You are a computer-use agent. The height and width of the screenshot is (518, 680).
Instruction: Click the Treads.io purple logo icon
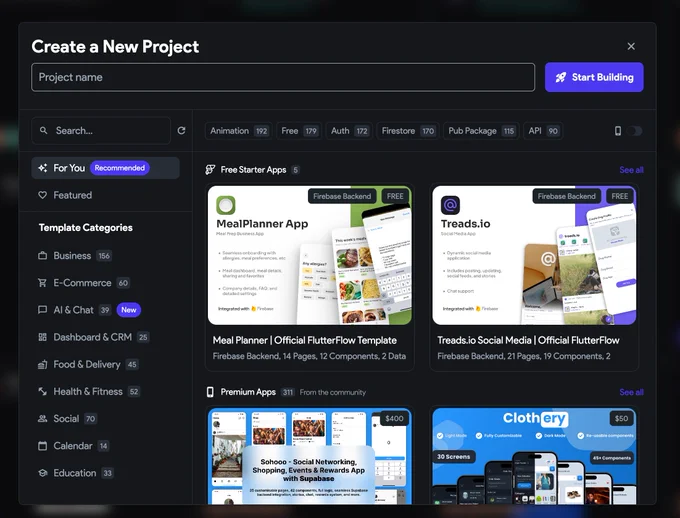point(450,205)
